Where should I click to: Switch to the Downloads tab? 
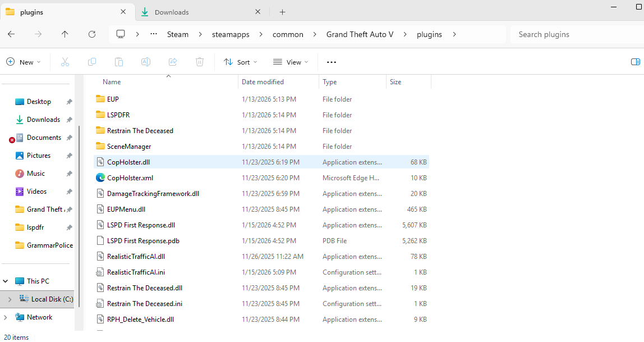[x=172, y=12]
